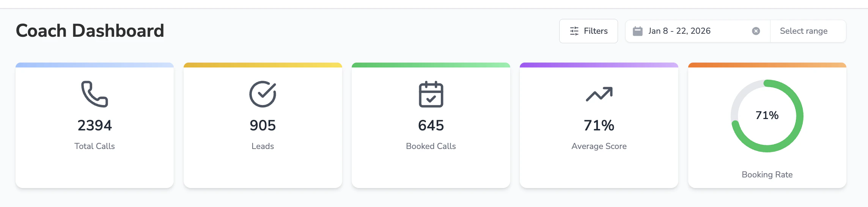
Task: Click the Booking Rate label
Action: click(767, 174)
